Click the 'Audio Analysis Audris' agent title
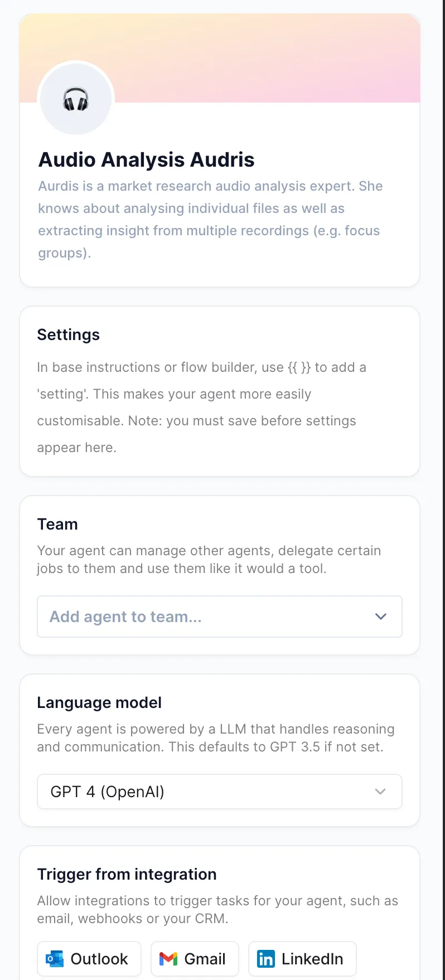 point(146,160)
